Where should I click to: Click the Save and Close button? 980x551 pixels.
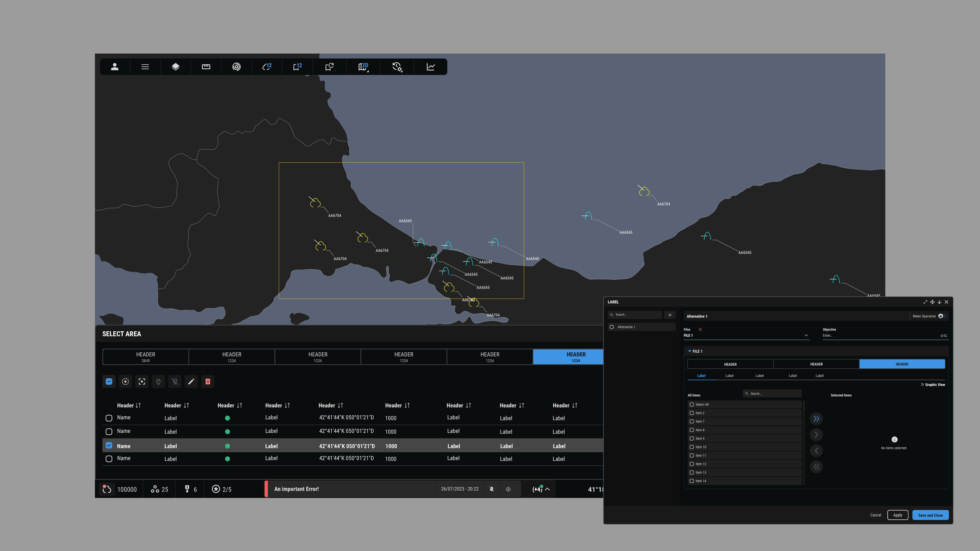[x=930, y=515]
